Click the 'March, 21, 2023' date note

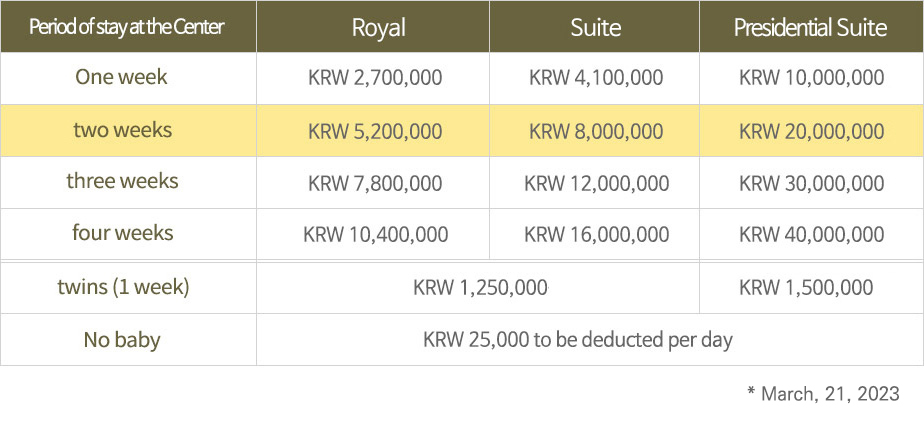coord(823,394)
